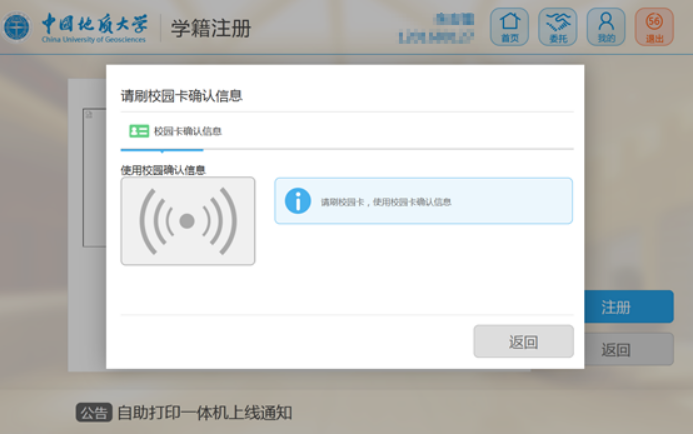Click the 请刷校园卡确认信息 dialog title
The width and height of the screenshot is (693, 434).
coord(181,97)
